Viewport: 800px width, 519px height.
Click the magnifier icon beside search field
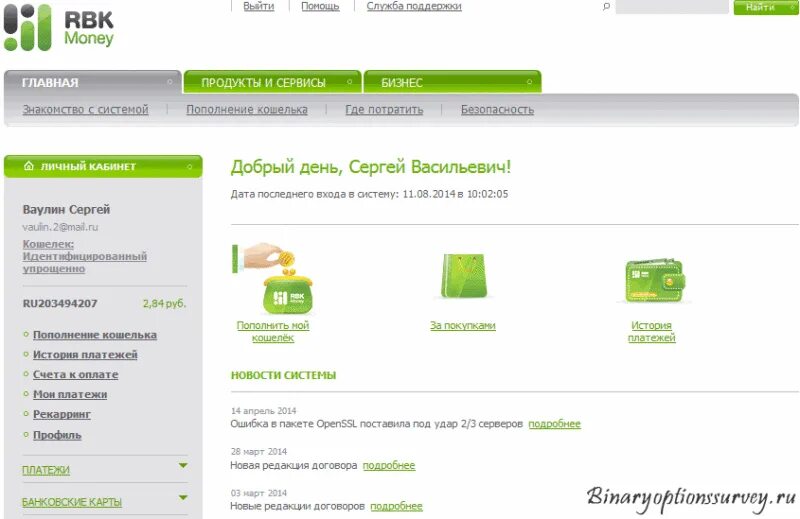[x=606, y=7]
